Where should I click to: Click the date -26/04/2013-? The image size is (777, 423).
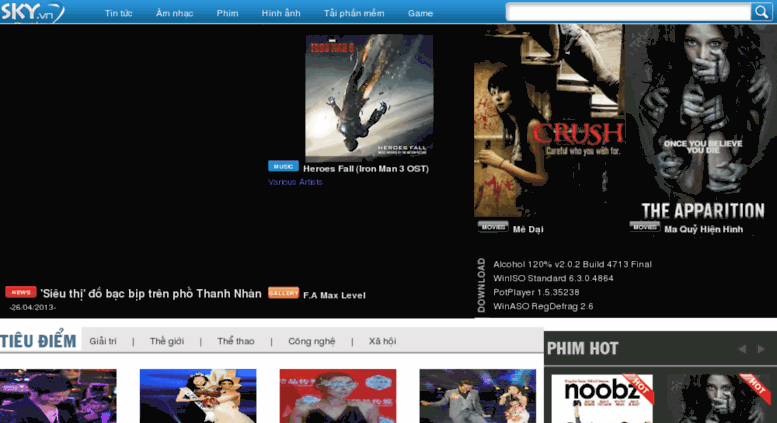32,308
